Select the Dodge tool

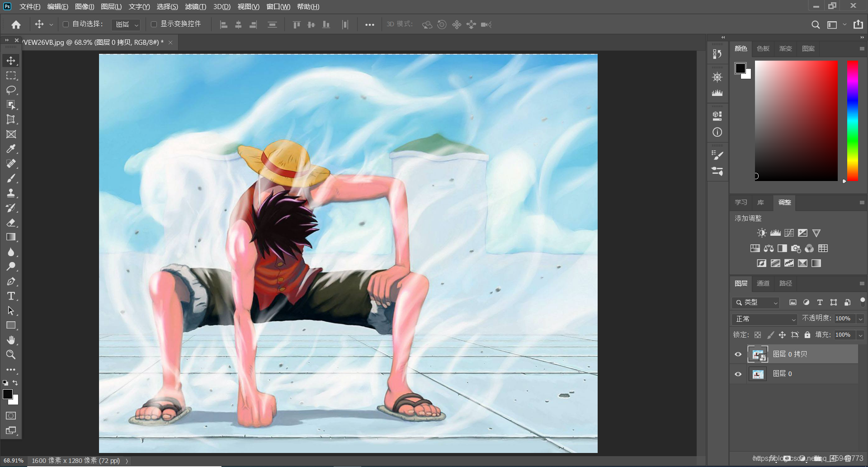point(11,267)
